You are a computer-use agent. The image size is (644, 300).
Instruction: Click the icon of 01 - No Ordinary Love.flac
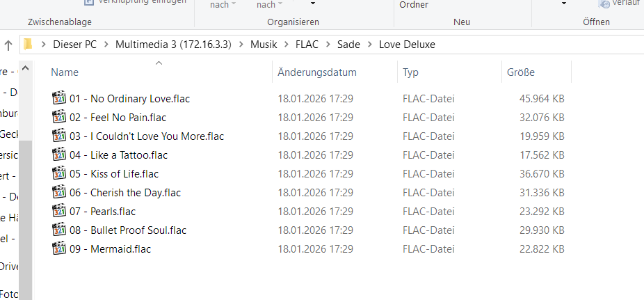coord(58,98)
